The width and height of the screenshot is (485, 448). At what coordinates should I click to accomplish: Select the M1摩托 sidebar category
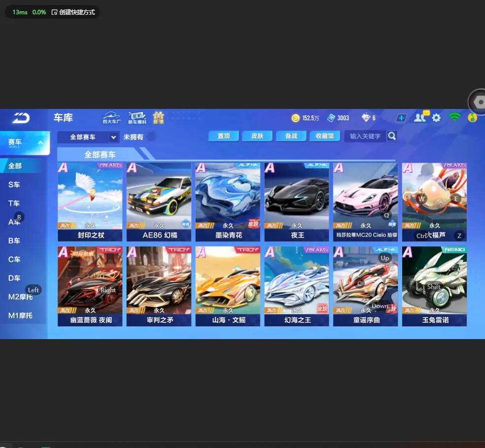[20, 315]
